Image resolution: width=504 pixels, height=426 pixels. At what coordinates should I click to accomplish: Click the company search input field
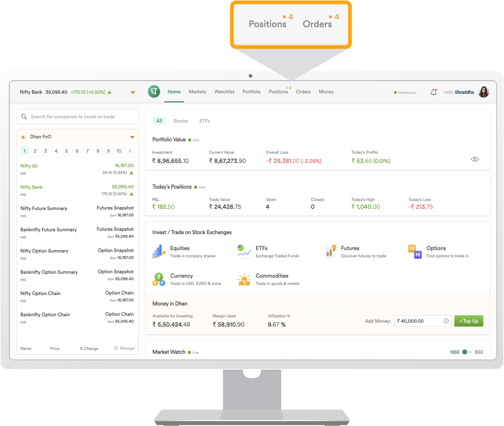78,117
